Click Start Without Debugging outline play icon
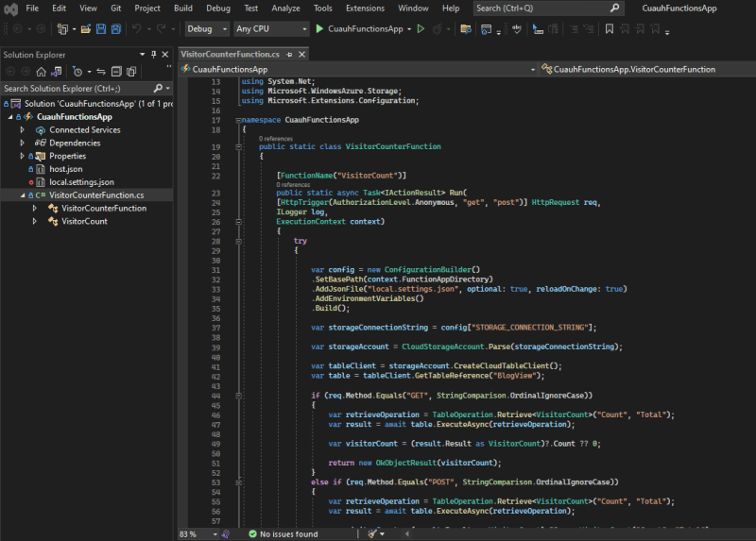The height and width of the screenshot is (541, 756). pos(421,29)
